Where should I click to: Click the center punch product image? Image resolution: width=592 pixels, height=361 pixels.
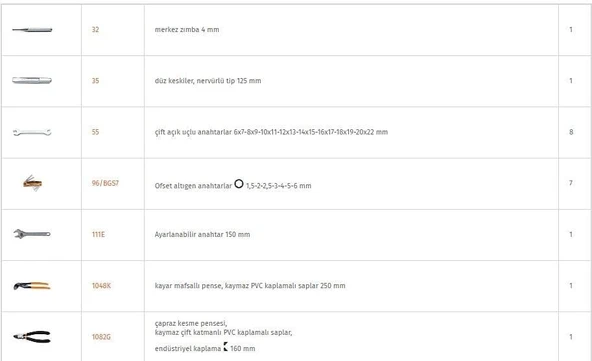32,29
